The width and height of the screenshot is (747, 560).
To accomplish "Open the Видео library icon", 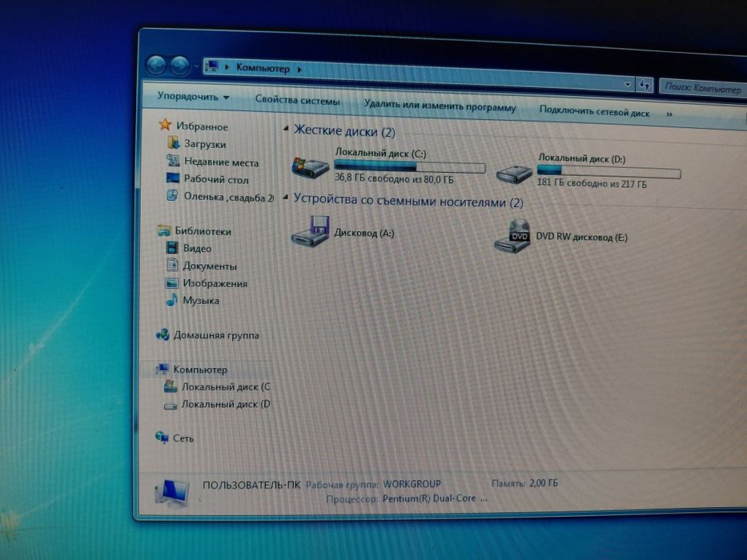I will click(x=171, y=248).
